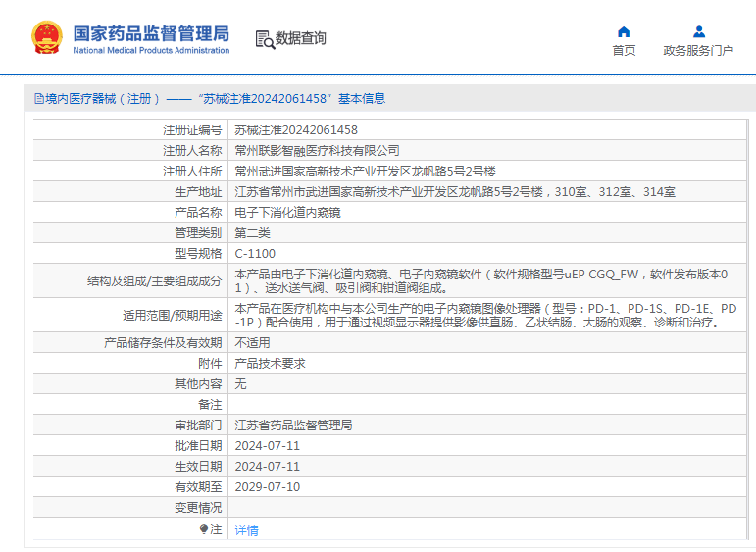Go to 首页 home page
This screenshot has height=552, width=756.
pyautogui.click(x=624, y=51)
